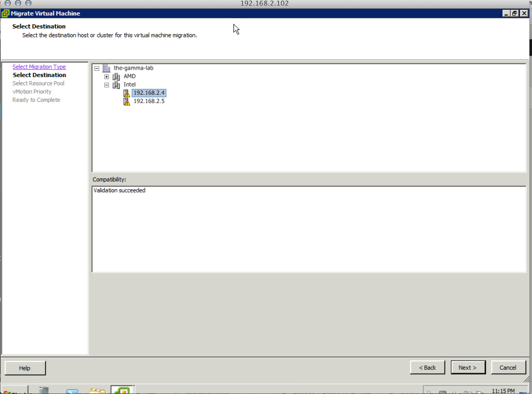This screenshot has width=532, height=394.
Task: Go to Select Migration Type step
Action: [x=39, y=67]
